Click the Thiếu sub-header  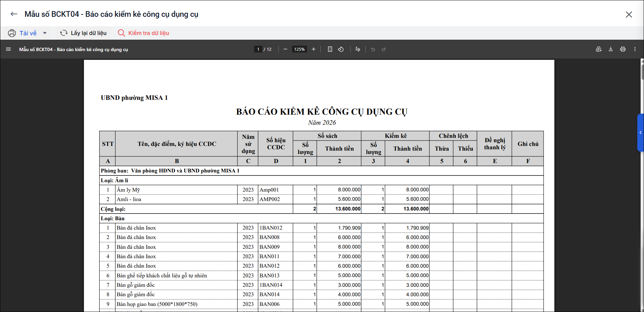pos(465,149)
